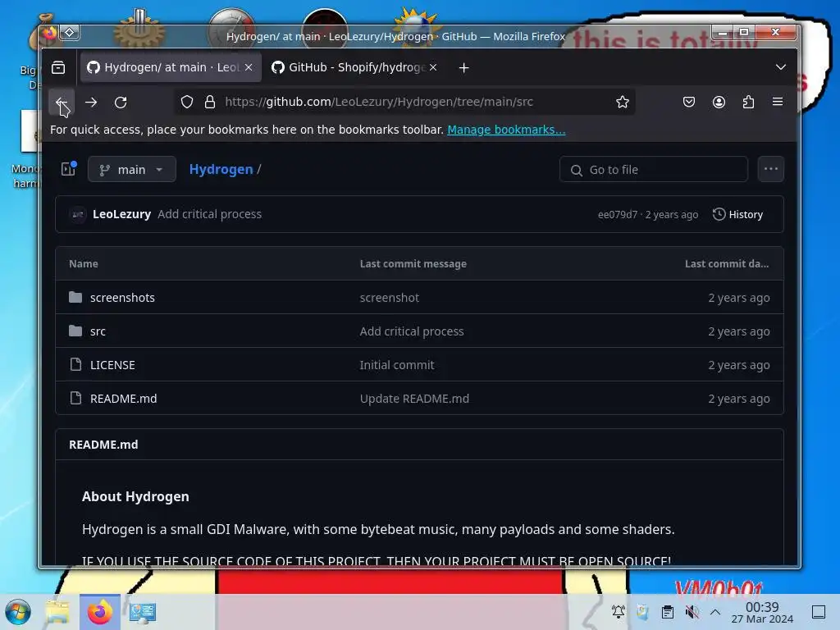Click the Go to file search box
The image size is (840, 630).
coord(654,169)
